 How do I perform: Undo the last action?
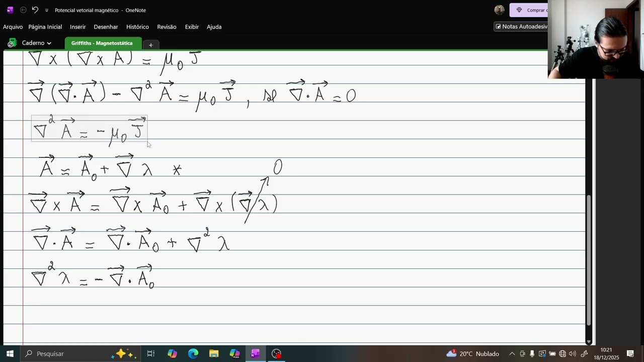[35, 10]
